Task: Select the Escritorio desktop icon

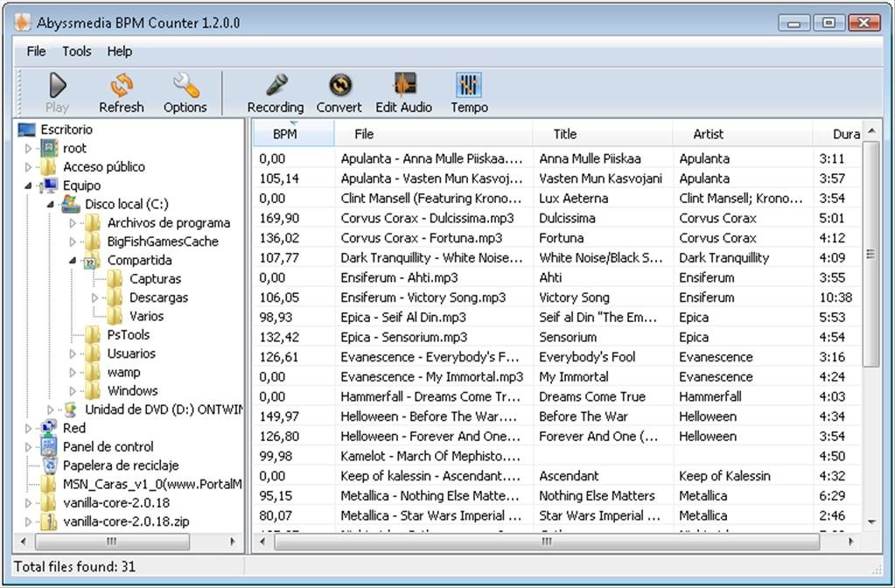Action: [x=27, y=129]
